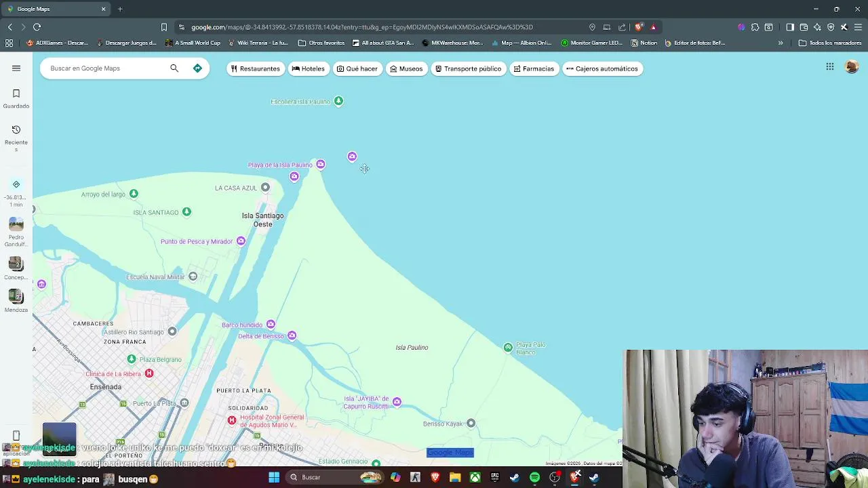Open the recent directions entry above Pedro Gandulfo
The height and width of the screenshot is (488, 868).
(16, 193)
